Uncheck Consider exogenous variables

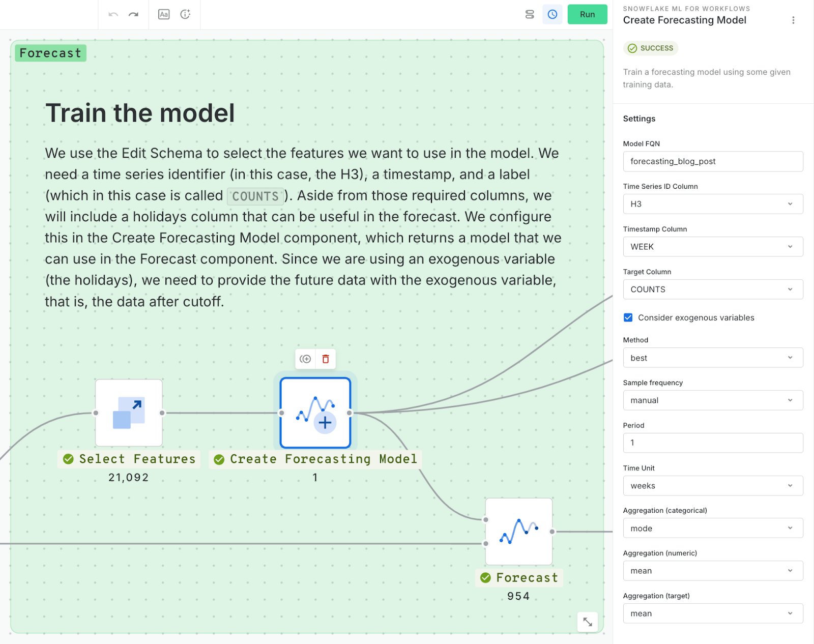628,317
